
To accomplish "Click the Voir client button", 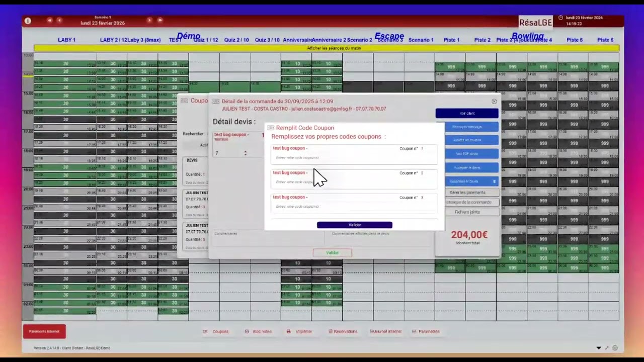I will [467, 114].
